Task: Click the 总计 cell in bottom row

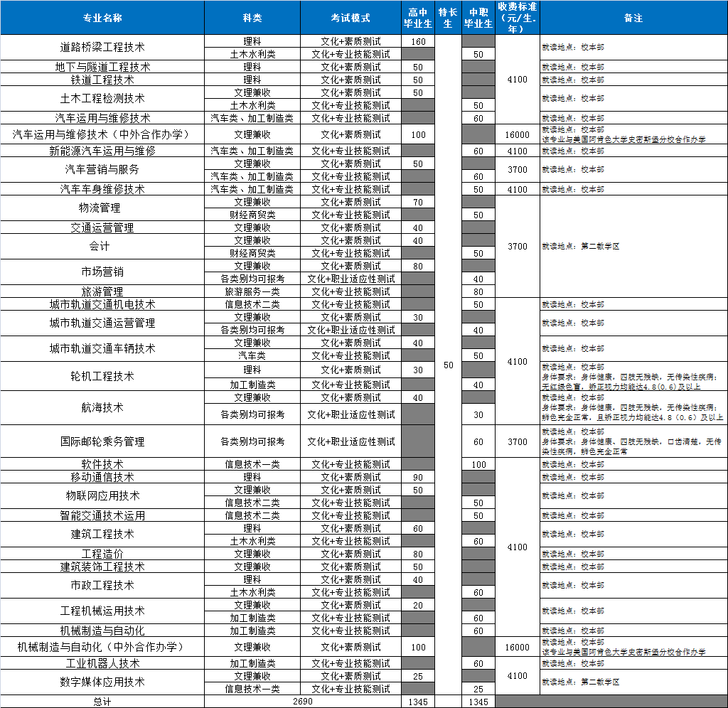Action: pos(102,702)
